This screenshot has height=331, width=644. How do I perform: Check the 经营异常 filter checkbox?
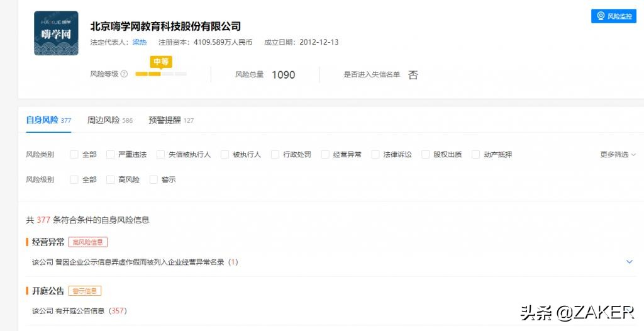pos(325,155)
